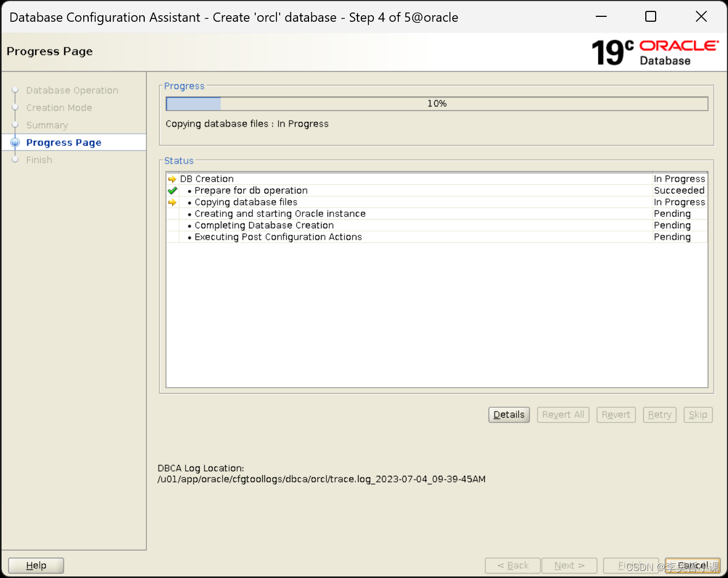Click the Revert All button
This screenshot has height=578, width=728.
(x=563, y=414)
